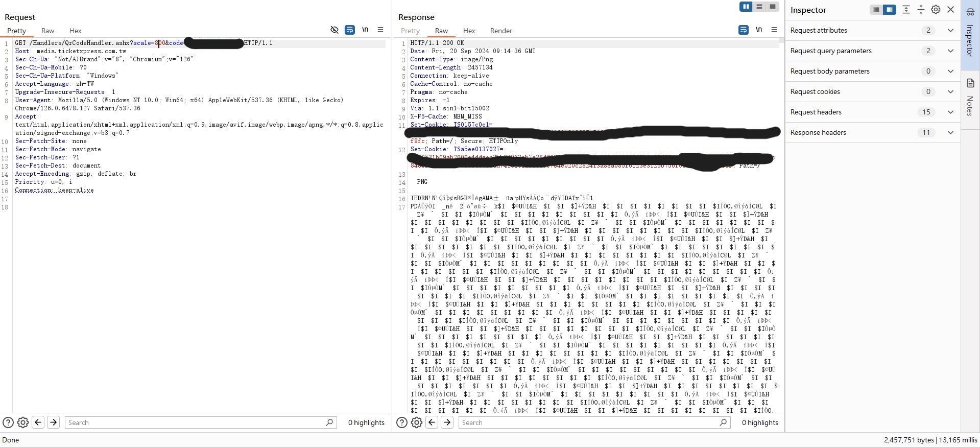Expand all Inspector sections icon
The image size is (980, 447).
click(x=906, y=10)
